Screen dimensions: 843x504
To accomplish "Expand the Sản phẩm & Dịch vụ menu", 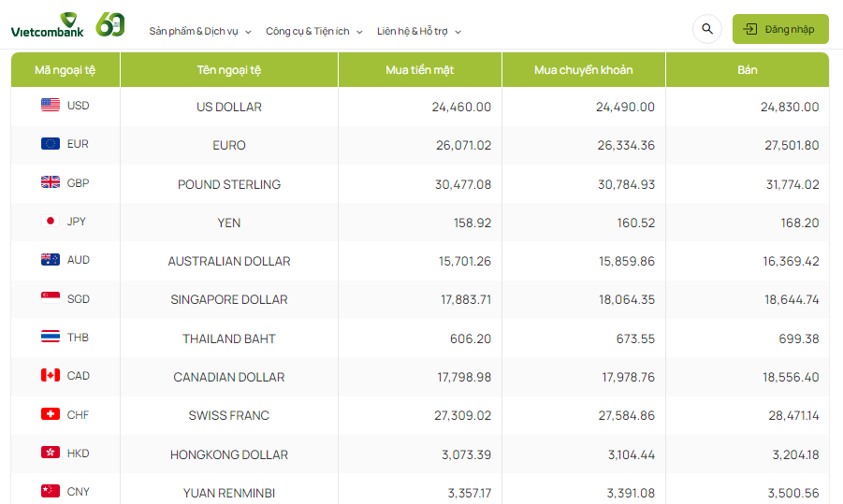I will tap(200, 31).
